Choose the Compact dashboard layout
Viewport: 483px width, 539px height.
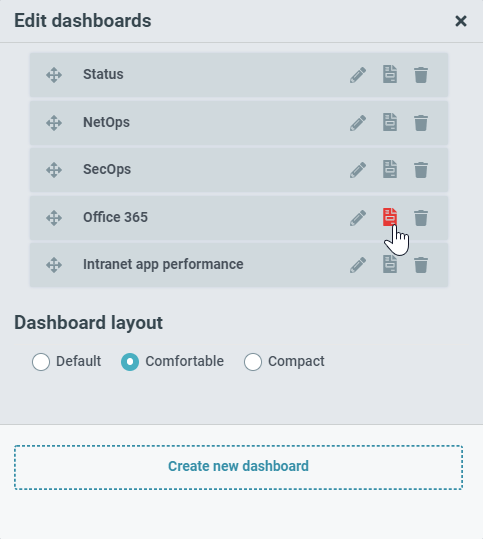(x=253, y=362)
